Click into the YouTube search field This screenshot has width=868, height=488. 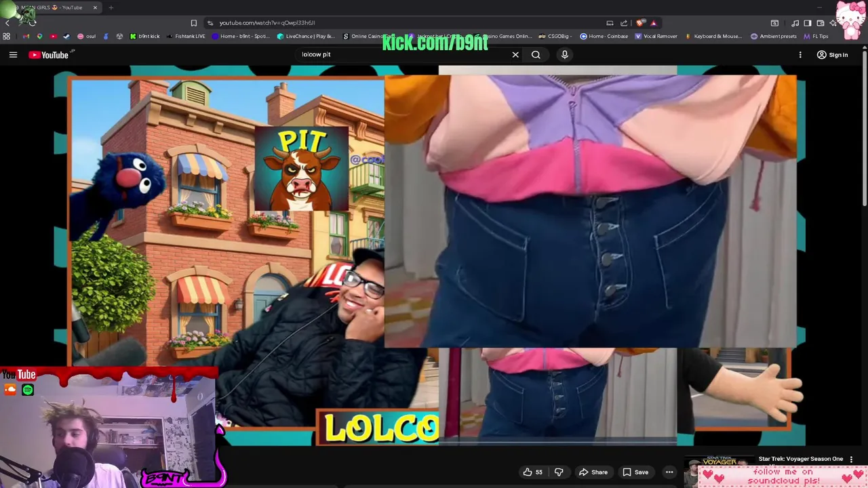coord(407,55)
